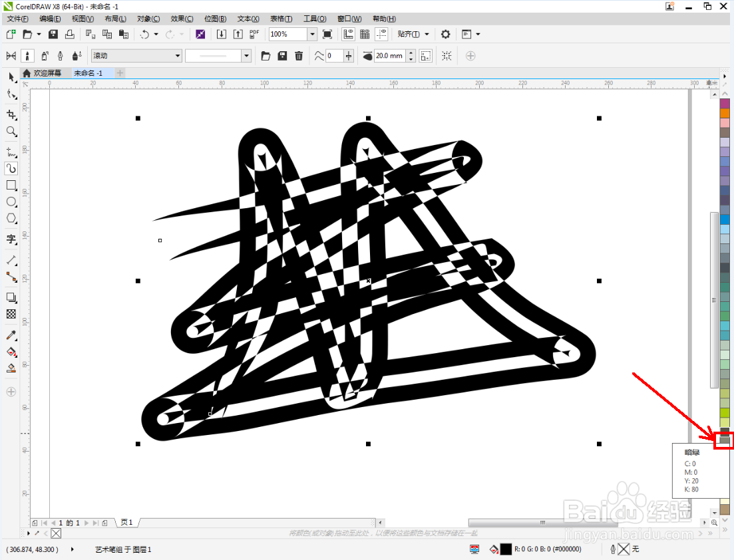Click the no-color X swatch in the document palette
The width and height of the screenshot is (734, 560).
(x=56, y=533)
